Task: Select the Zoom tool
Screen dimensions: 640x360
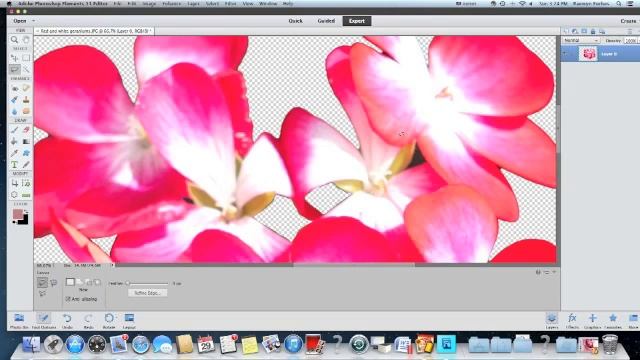Action: pyautogui.click(x=14, y=40)
